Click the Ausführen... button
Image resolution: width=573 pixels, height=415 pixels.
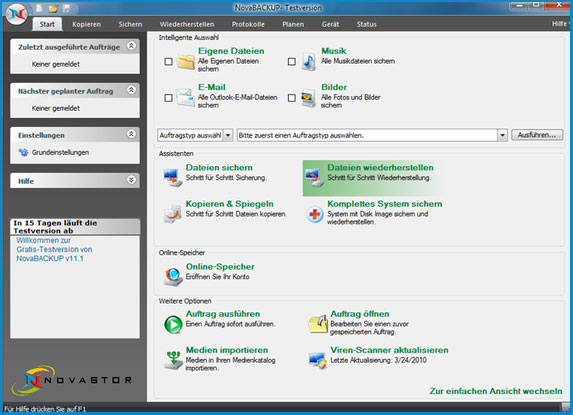[537, 135]
